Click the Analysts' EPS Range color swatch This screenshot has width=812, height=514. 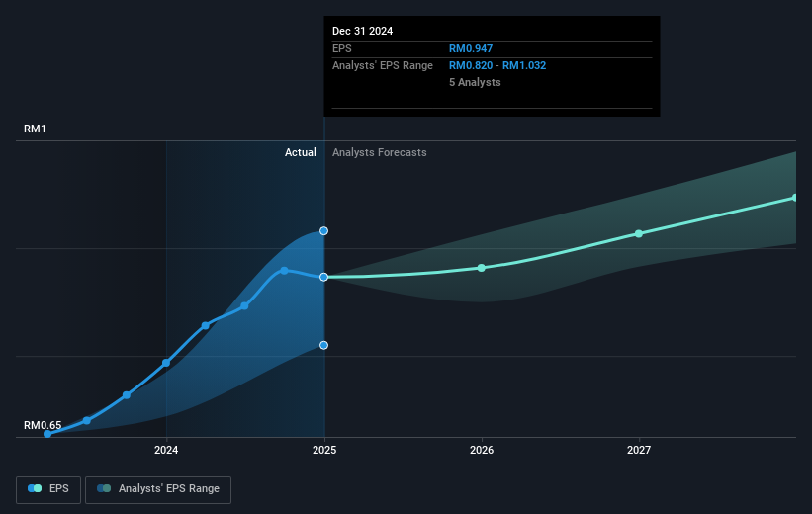(x=104, y=488)
